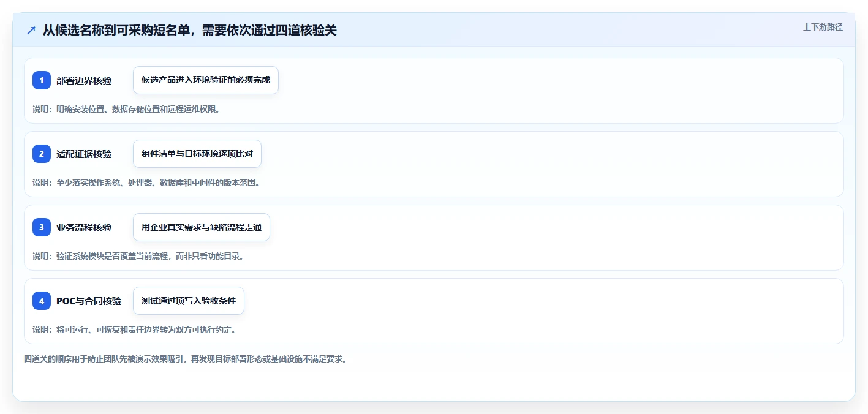Click the 上下游路径 label in the header
The width and height of the screenshot is (868, 414).
pos(823,27)
